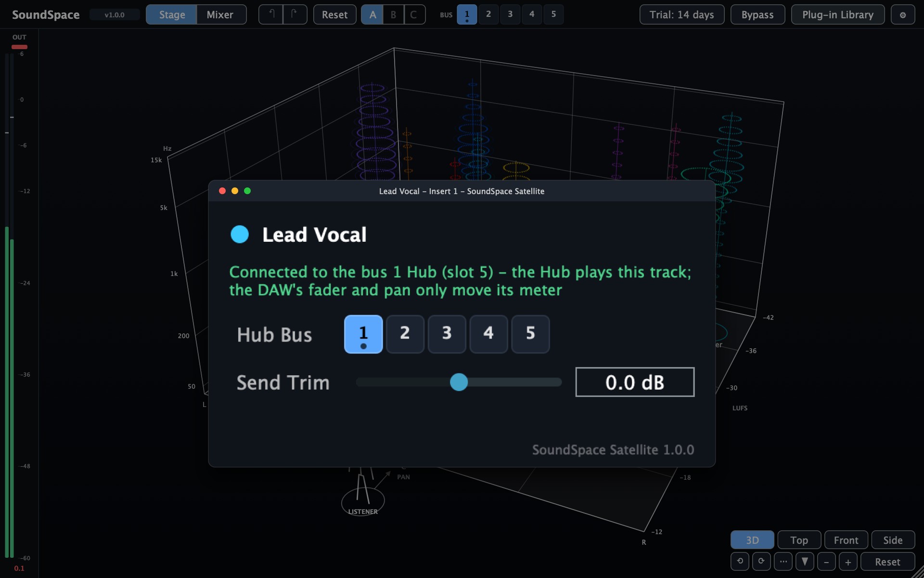The height and width of the screenshot is (578, 924).
Task: Click the Send Trim slider handle
Action: click(x=459, y=382)
